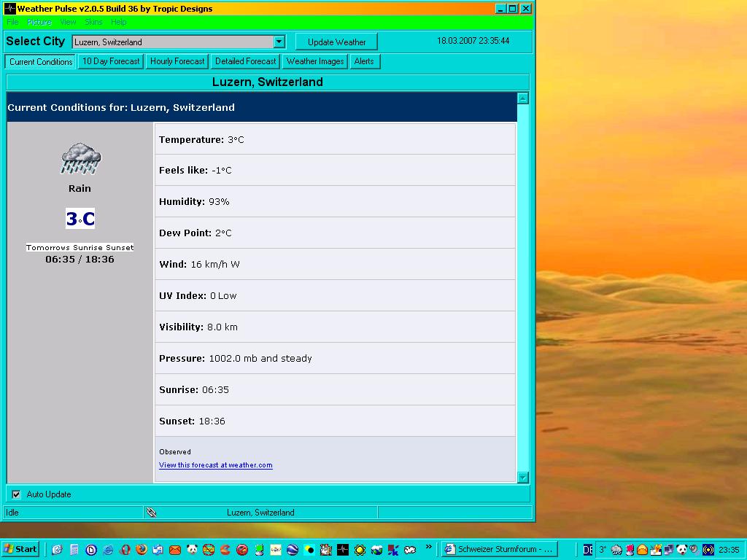
Task: Switch to the Weather Images tab
Action: pos(315,62)
